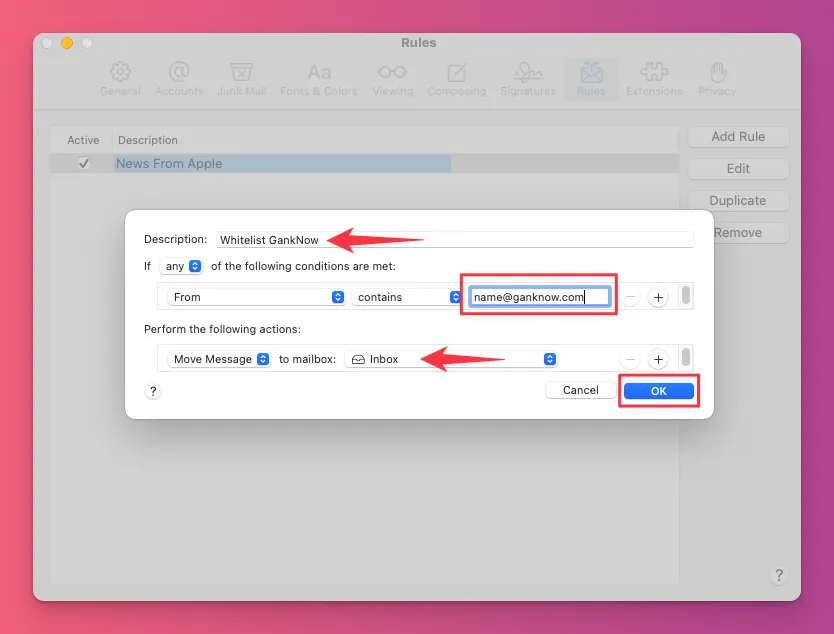Image resolution: width=834 pixels, height=634 pixels.
Task: Click the Duplicate rule button
Action: pos(738,201)
